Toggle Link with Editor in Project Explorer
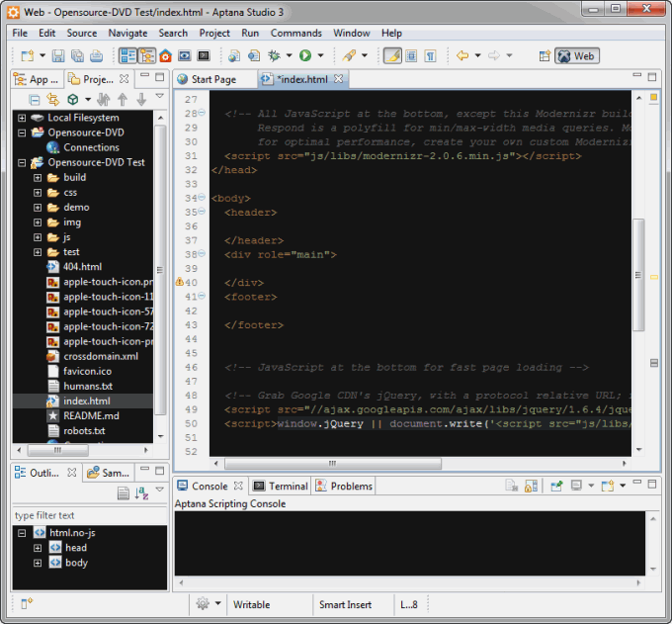Viewport: 672px width, 624px height. 53,100
